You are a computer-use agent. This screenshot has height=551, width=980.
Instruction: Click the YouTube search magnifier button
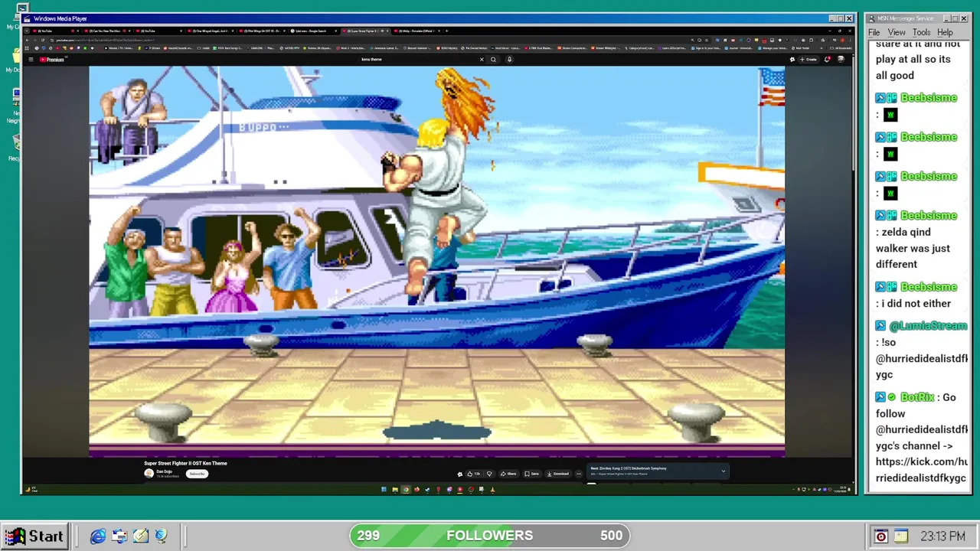[x=494, y=59]
